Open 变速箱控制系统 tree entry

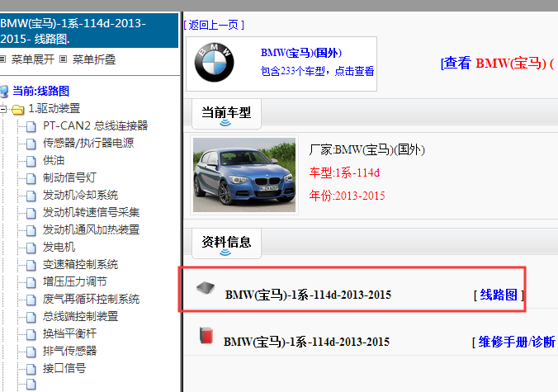click(x=80, y=265)
